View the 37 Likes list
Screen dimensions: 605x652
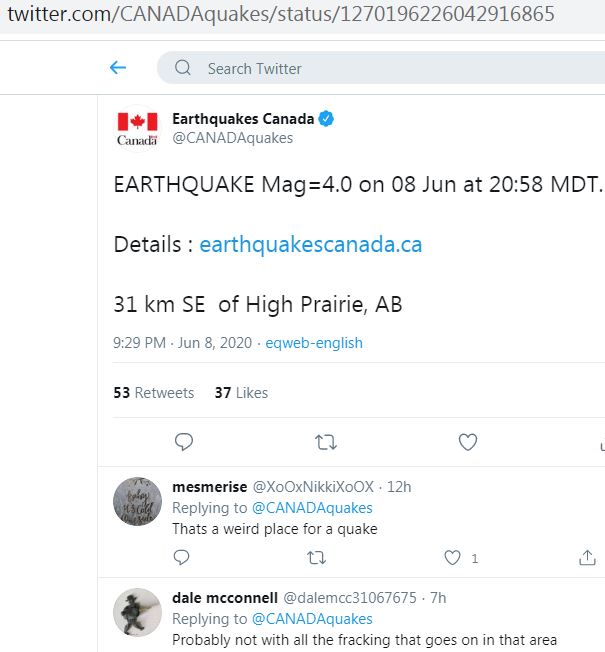click(241, 393)
